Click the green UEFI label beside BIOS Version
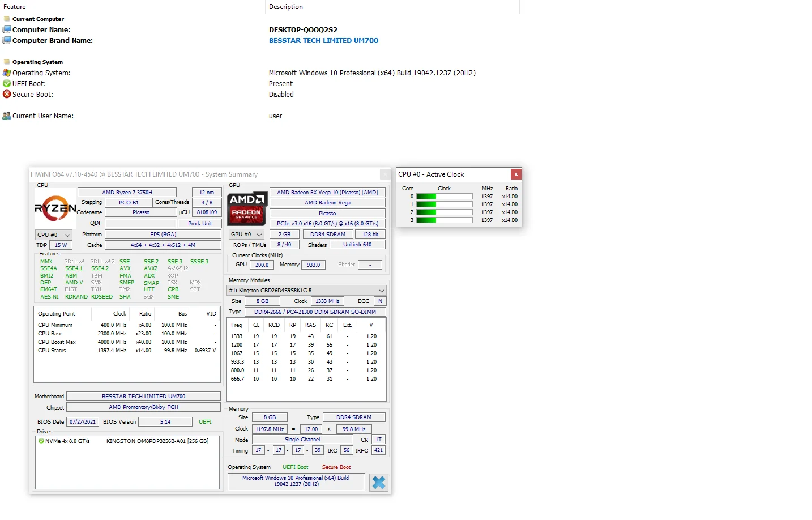 (205, 422)
